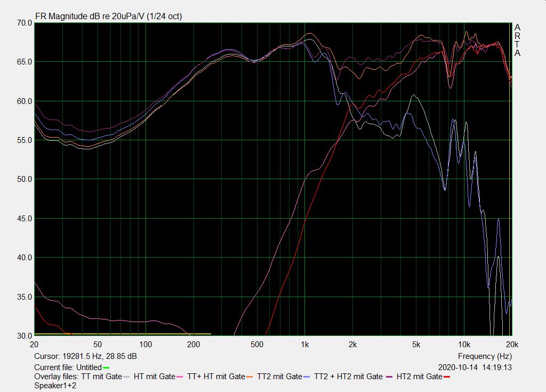This screenshot has height=392, width=546.
Task: Click the '70.0' y-axis label
Action: [25, 23]
